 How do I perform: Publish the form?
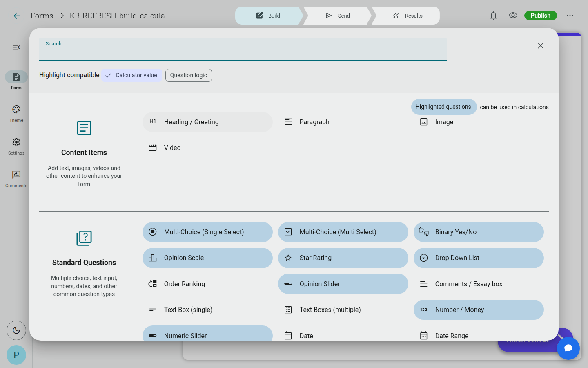coord(541,16)
